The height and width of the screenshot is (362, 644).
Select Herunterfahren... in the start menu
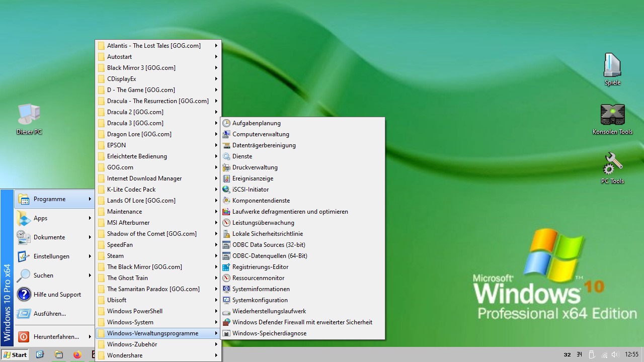coord(54,337)
